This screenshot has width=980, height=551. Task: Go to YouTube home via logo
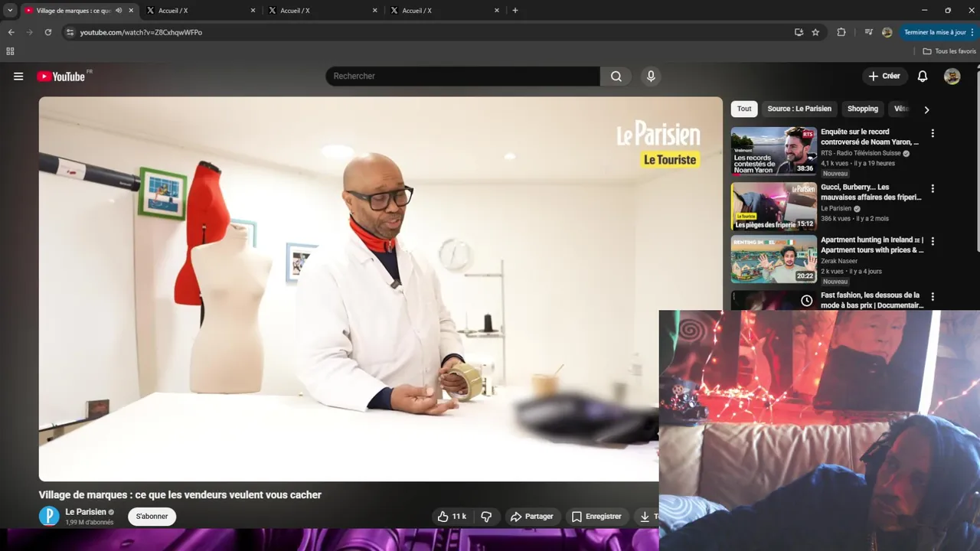pyautogui.click(x=62, y=77)
